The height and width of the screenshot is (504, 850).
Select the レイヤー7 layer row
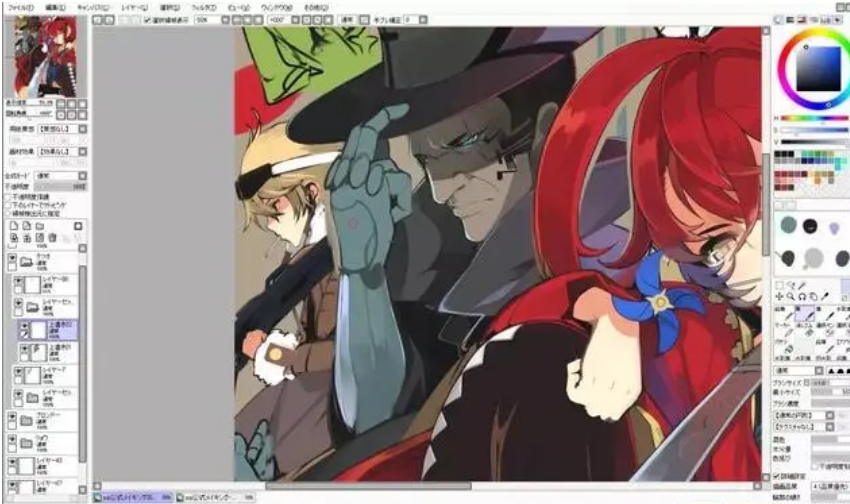coord(45,376)
